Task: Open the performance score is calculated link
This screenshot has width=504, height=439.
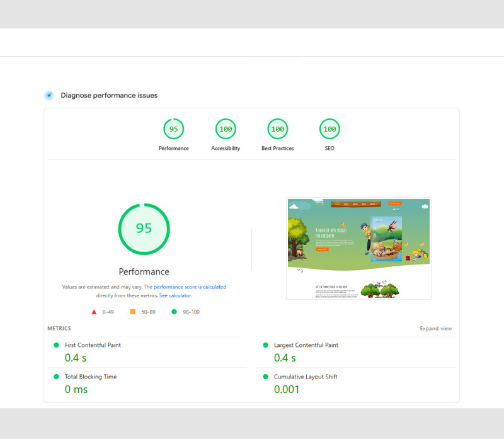Action: 189,287
